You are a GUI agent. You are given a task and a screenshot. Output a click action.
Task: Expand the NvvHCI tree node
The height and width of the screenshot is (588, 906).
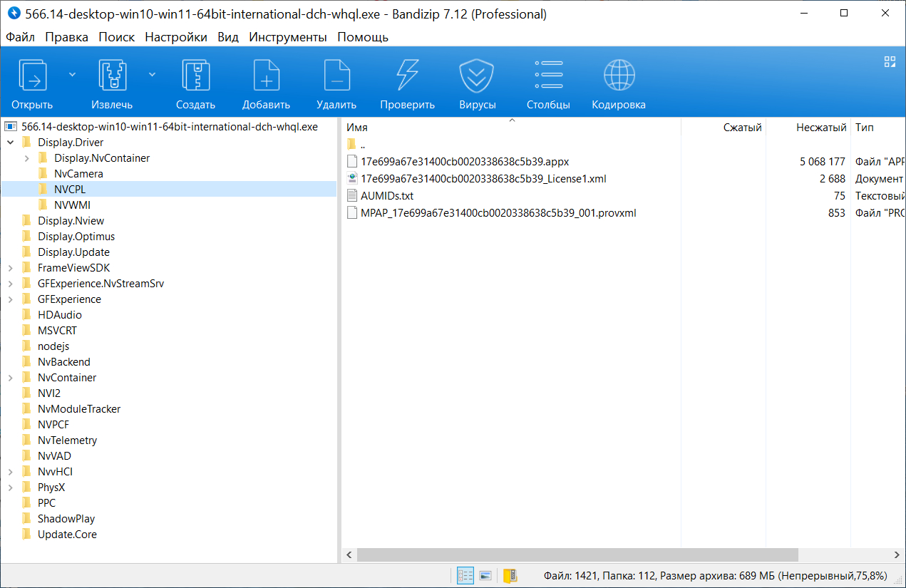(10, 472)
